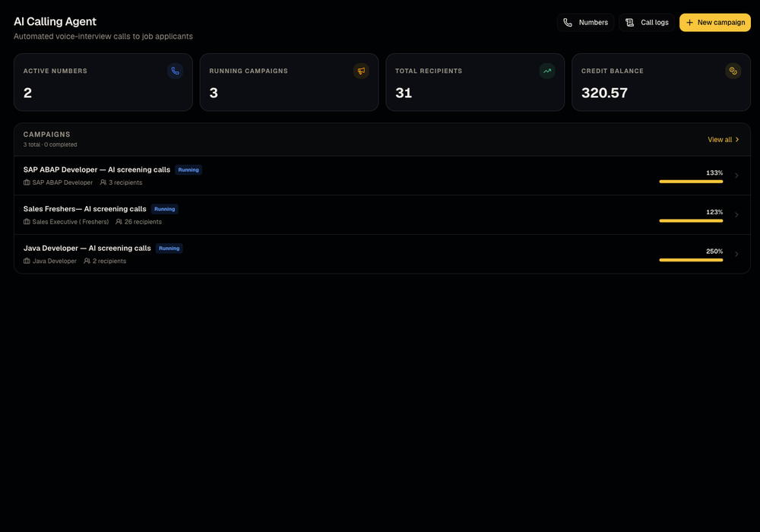Viewport: 760px width, 532px height.
Task: Click the Active Numbers value 2
Action: tap(27, 93)
